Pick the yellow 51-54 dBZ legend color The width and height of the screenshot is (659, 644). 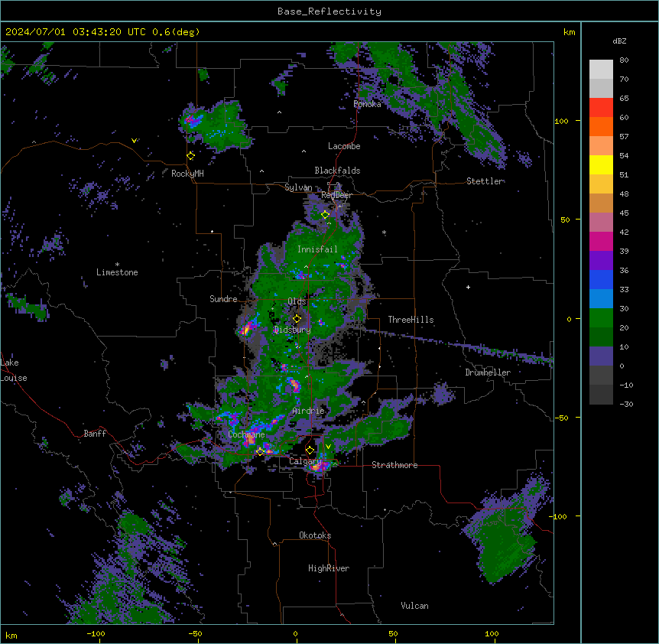[601, 164]
